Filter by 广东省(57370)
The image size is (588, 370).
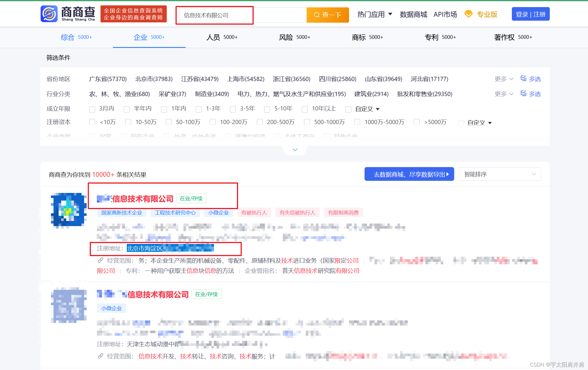(108, 79)
